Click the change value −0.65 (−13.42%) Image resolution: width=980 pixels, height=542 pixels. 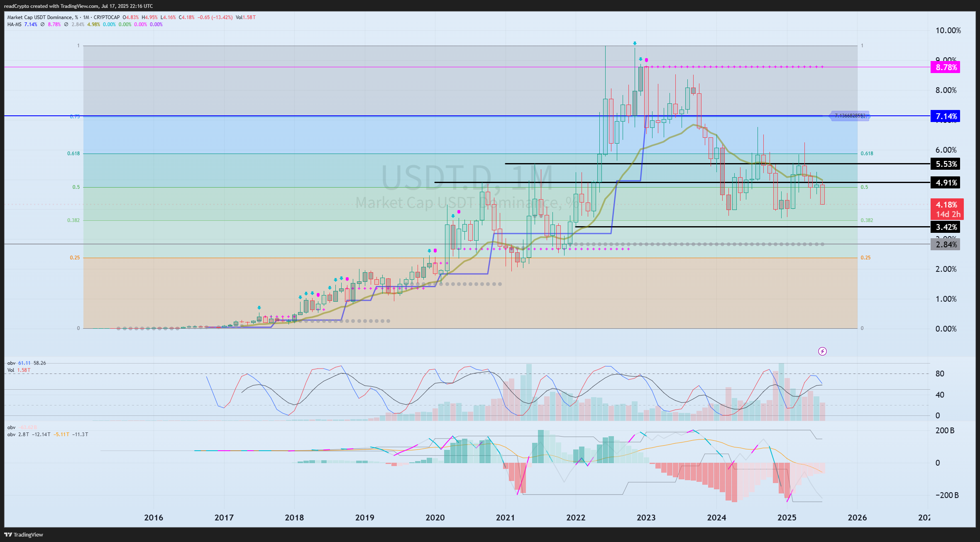pos(215,17)
